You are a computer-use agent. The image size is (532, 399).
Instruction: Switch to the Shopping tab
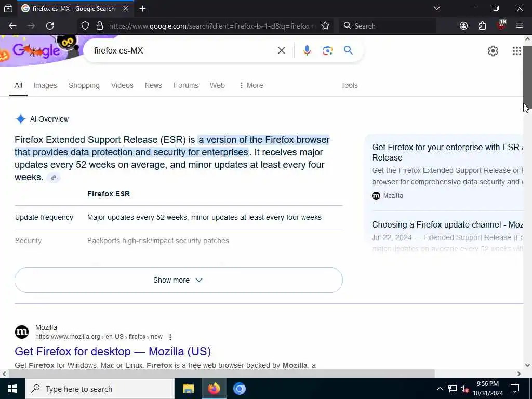[84, 86]
